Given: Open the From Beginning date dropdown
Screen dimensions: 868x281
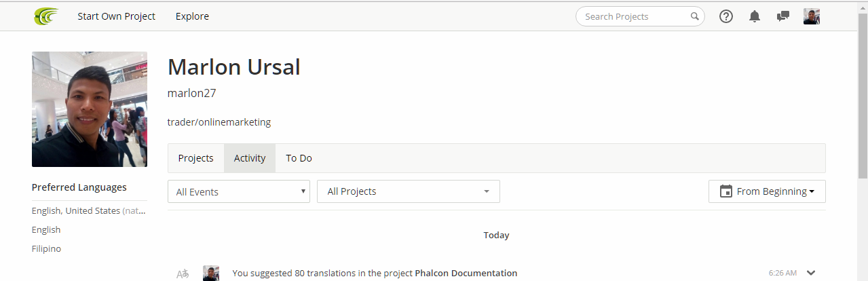Looking at the screenshot, I should click(x=767, y=191).
